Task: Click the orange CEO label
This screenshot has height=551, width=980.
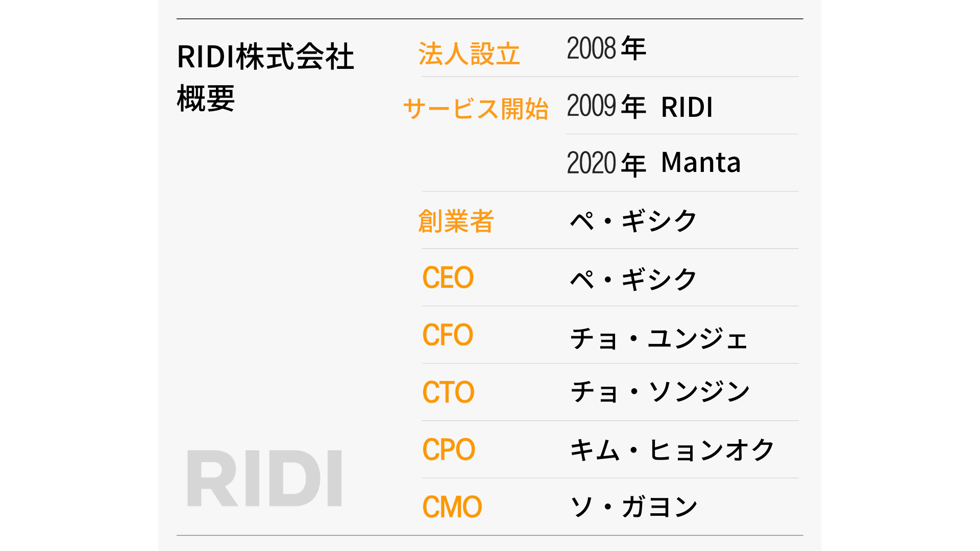Action: click(448, 278)
